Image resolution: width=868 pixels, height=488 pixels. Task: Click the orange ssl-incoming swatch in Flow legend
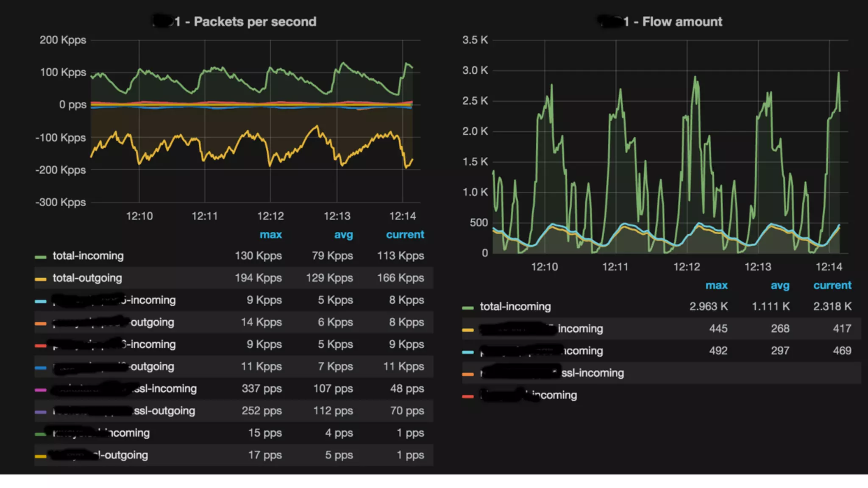coord(468,374)
